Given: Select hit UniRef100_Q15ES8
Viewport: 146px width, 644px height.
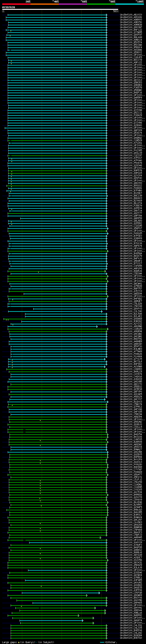Looking at the screenshot, I should [131, 389].
